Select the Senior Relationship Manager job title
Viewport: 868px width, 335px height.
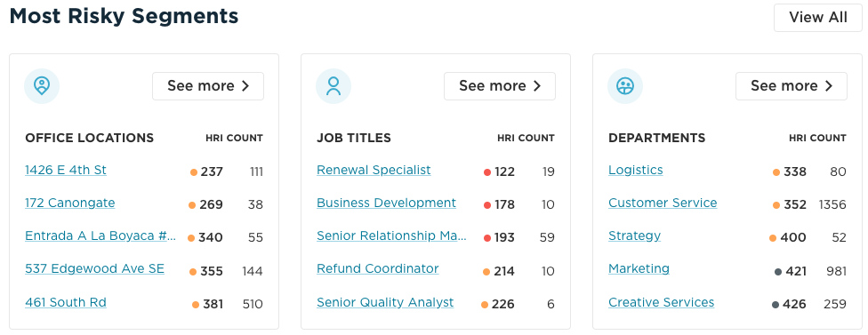[x=392, y=236]
